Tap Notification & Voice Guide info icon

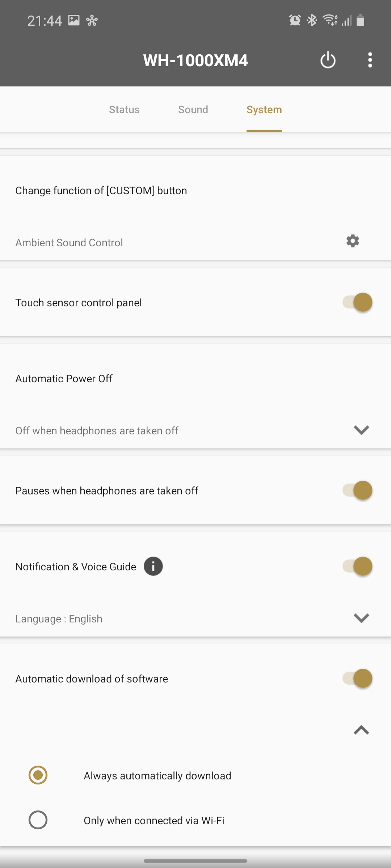153,566
